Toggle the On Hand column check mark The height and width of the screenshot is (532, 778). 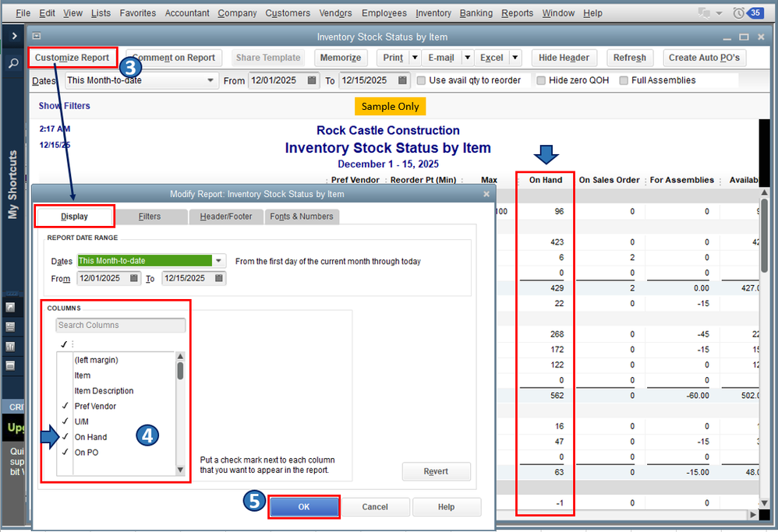pyautogui.click(x=65, y=436)
